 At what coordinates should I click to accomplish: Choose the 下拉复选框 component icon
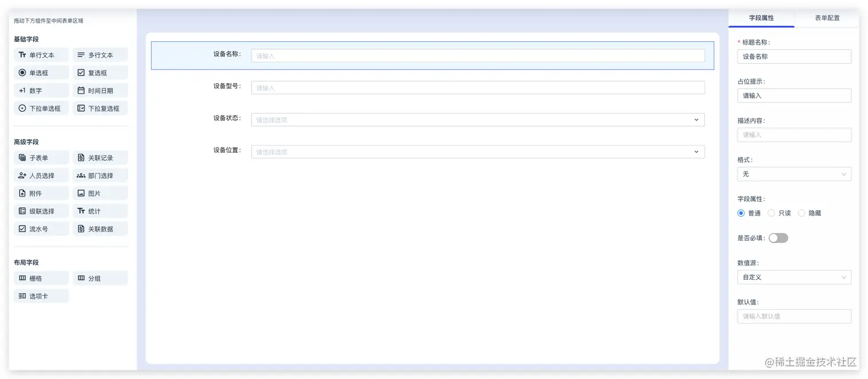click(x=81, y=108)
